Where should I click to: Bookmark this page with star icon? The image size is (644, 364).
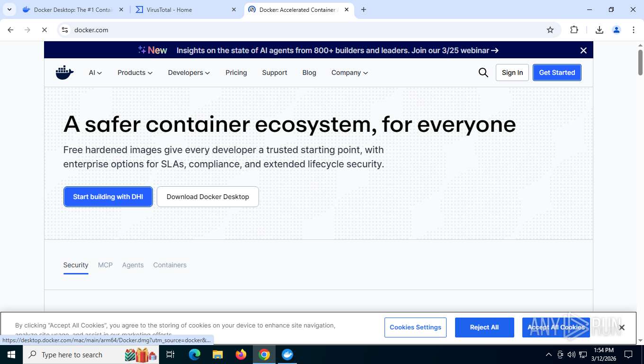[x=550, y=30]
